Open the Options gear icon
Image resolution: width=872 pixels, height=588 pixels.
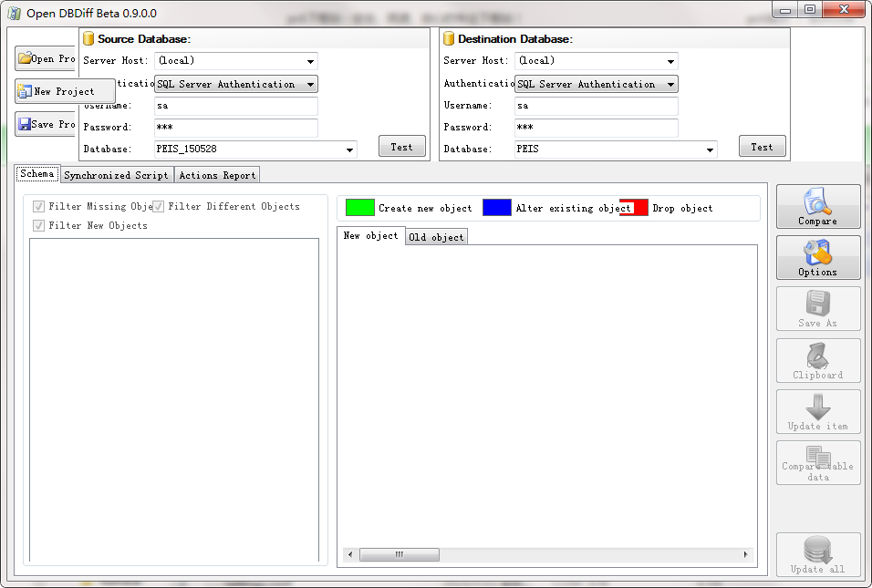pos(817,253)
